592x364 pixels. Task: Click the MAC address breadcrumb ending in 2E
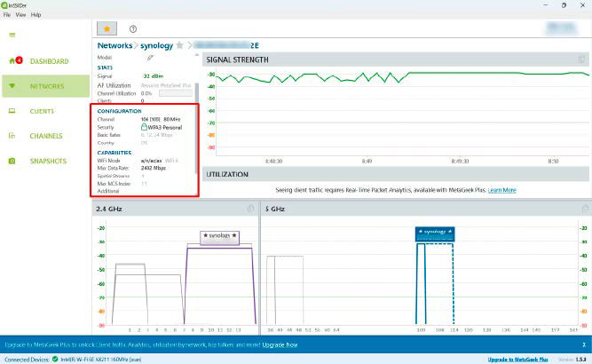tap(226, 45)
